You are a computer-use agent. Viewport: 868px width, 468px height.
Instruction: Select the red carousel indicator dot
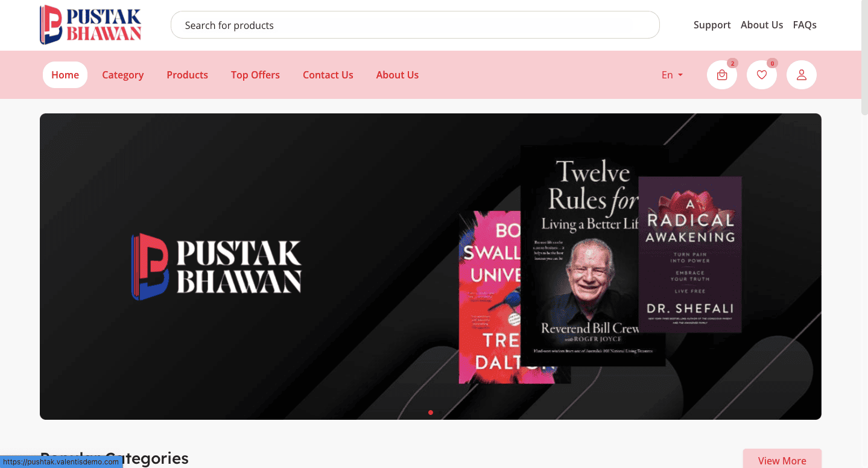coord(431,413)
